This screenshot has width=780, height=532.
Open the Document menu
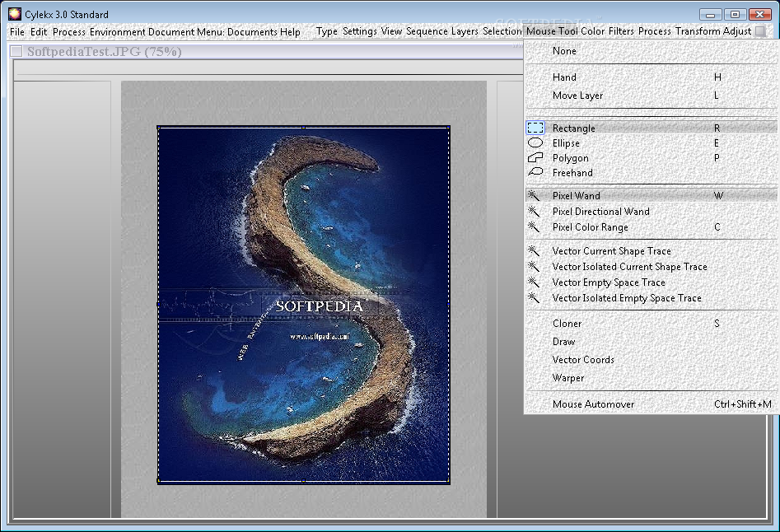coord(171,32)
